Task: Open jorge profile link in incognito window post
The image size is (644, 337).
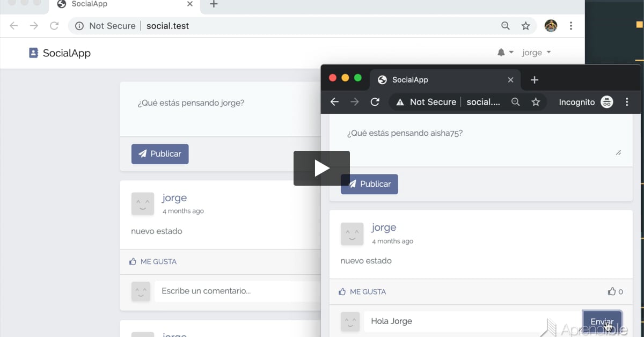Action: click(x=384, y=228)
